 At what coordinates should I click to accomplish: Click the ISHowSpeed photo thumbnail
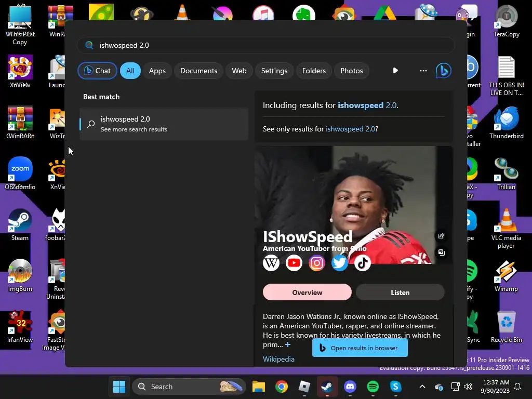[354, 205]
